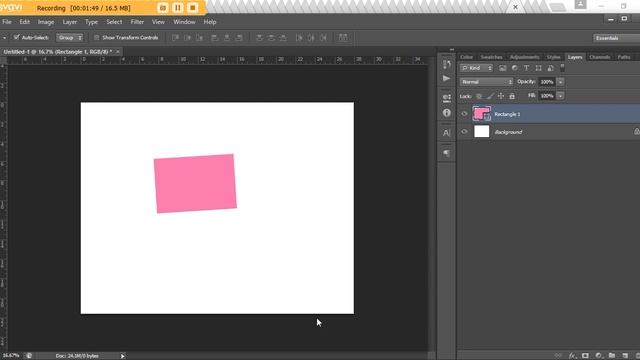Screen dimensions: 640x360
Task: Open the Actions panel play icon
Action: pos(447,78)
